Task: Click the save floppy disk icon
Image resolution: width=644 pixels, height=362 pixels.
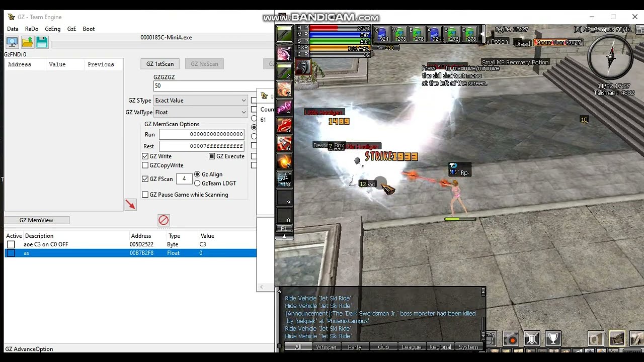Action: pos(42,42)
